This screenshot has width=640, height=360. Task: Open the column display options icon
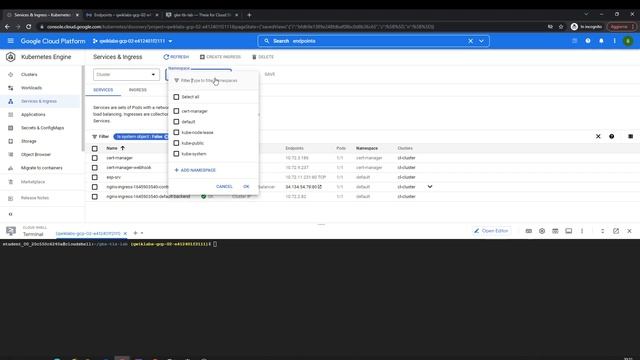[630, 136]
